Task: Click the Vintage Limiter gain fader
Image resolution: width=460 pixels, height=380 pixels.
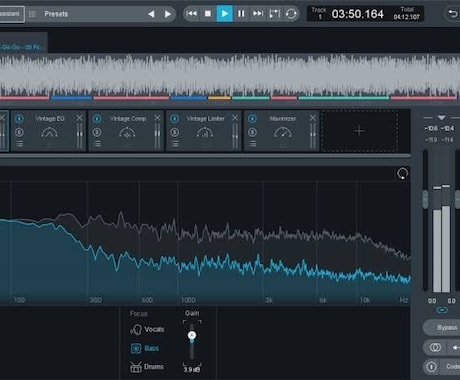Action: click(x=235, y=136)
